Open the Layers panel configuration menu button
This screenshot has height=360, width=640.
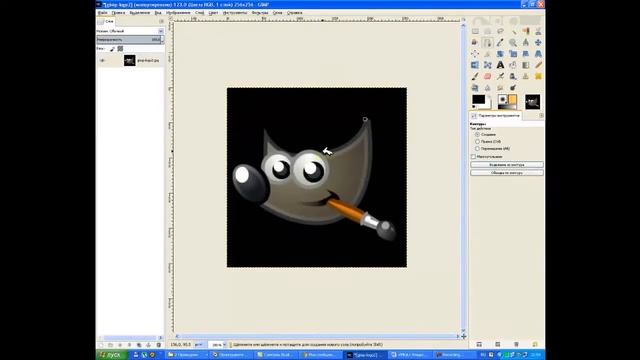(161, 21)
